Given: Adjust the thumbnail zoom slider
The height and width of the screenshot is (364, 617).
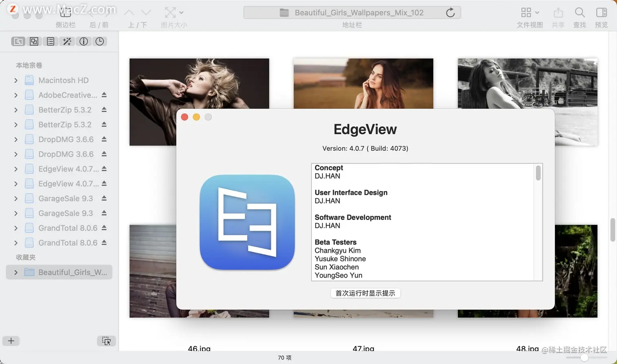Looking at the screenshot, I should (x=584, y=357).
